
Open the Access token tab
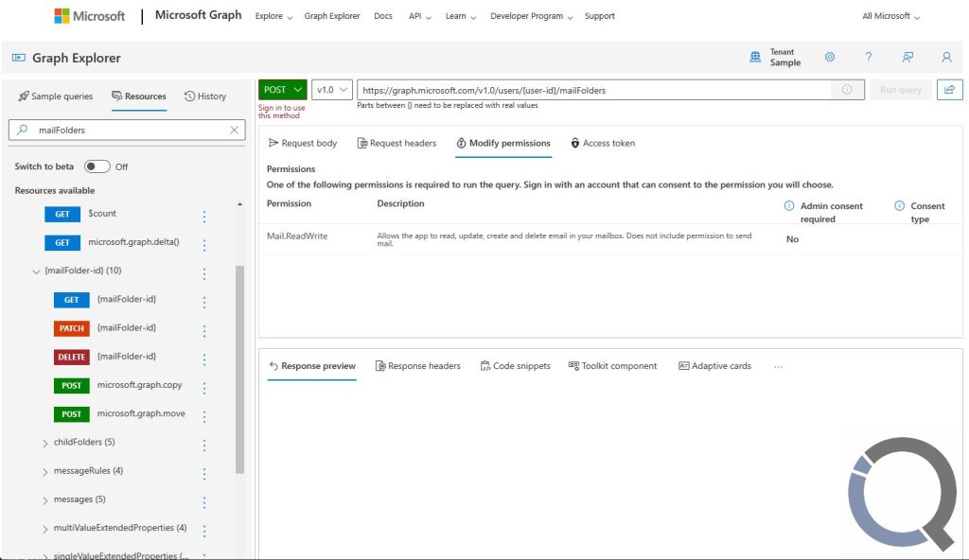603,143
